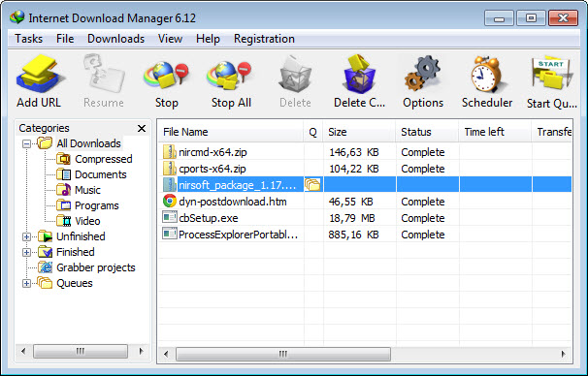Click downloads list scrollbar right arrow
The image size is (588, 376).
click(563, 354)
